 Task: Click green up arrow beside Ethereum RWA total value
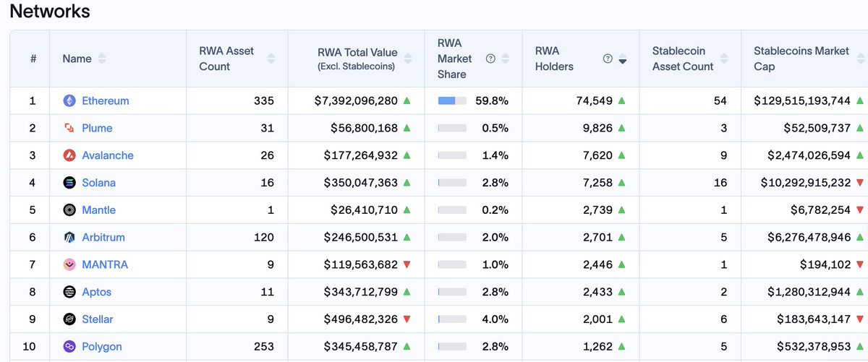(407, 100)
